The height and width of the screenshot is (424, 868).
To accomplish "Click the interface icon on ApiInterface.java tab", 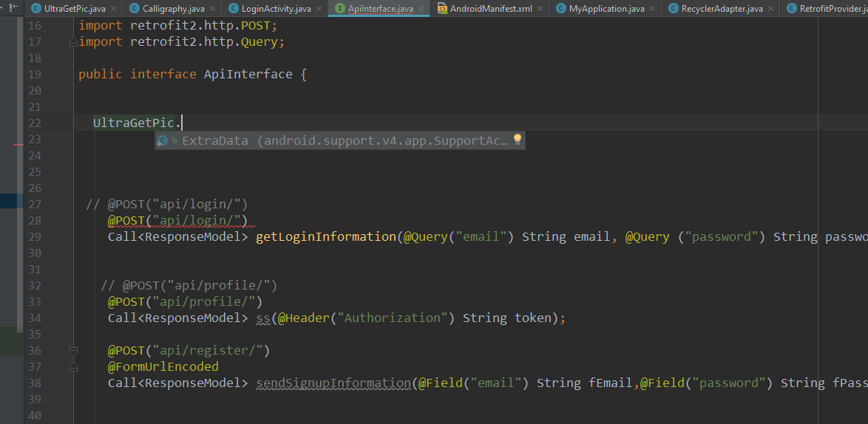I will coord(339,9).
